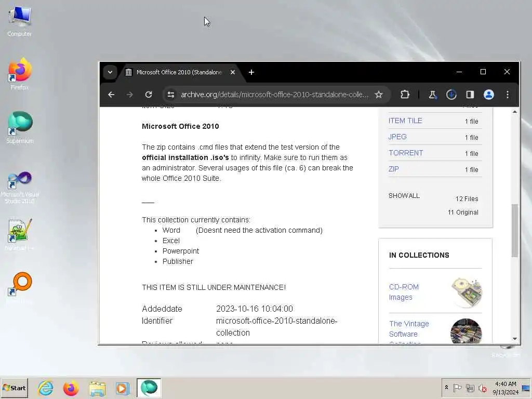Launch Firefox from the desktop shortcut

point(19,73)
